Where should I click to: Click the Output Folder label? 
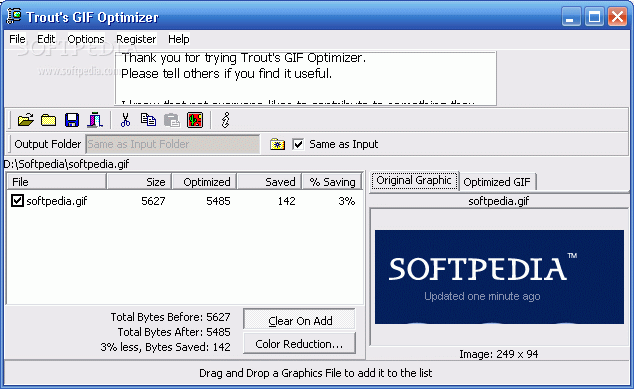click(x=48, y=144)
